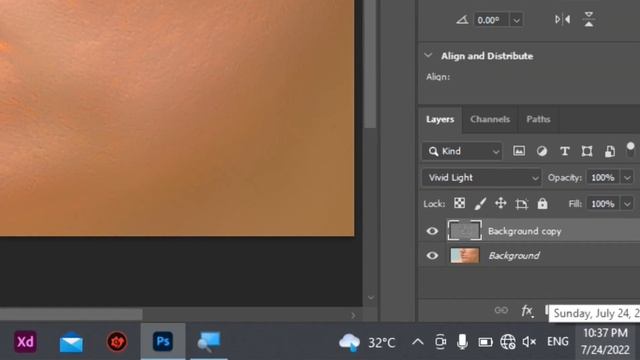Click the link layers icon
This screenshot has height=360, width=640.
[501, 311]
